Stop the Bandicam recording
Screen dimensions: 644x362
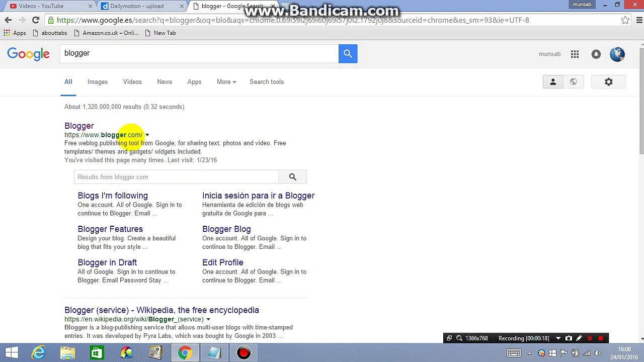click(601, 338)
